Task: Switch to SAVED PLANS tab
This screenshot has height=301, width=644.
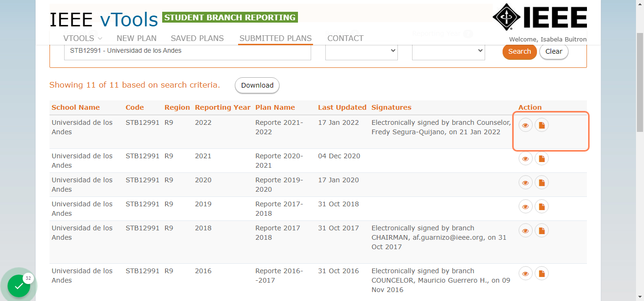Action: (197, 38)
